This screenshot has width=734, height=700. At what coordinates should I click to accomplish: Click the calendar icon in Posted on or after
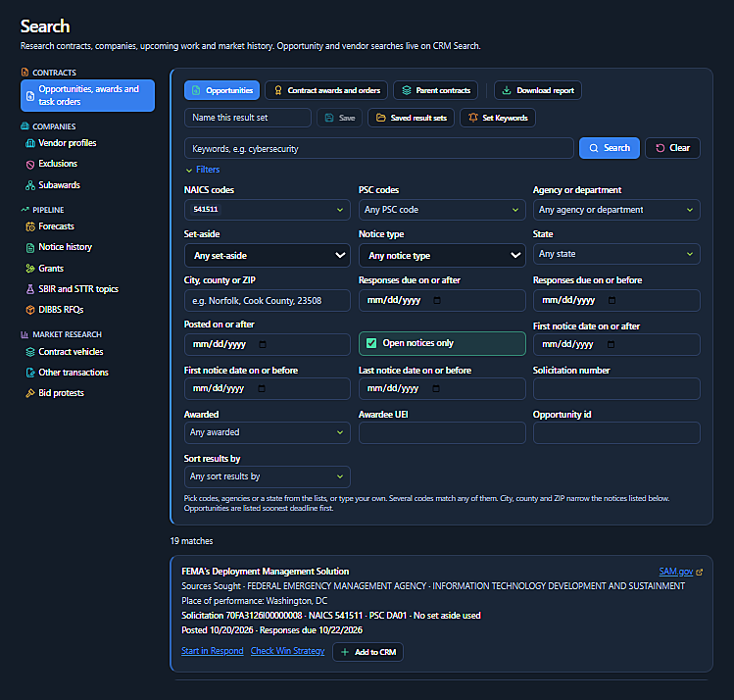[x=263, y=345]
